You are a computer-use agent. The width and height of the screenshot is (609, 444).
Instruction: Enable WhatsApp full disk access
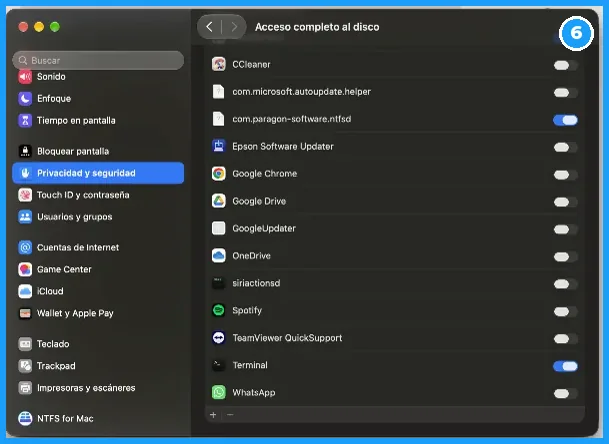[x=565, y=394]
